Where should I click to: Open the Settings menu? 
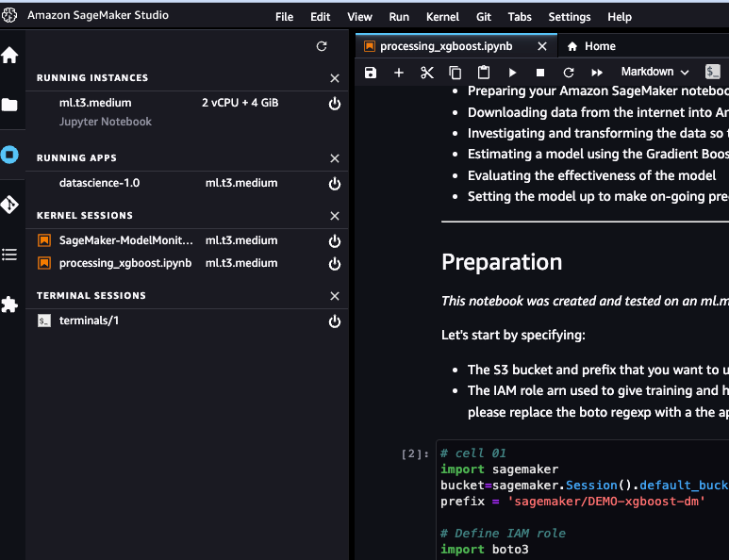569,17
